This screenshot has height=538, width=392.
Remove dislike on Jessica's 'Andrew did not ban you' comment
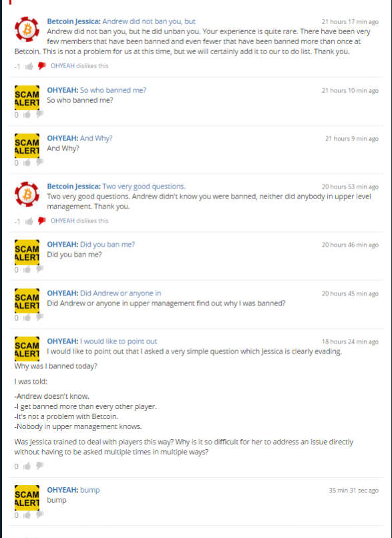click(x=41, y=66)
